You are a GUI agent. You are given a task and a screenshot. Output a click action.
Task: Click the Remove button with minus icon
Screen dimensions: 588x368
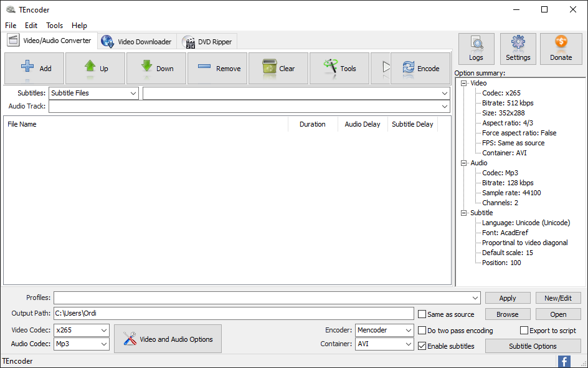click(217, 69)
